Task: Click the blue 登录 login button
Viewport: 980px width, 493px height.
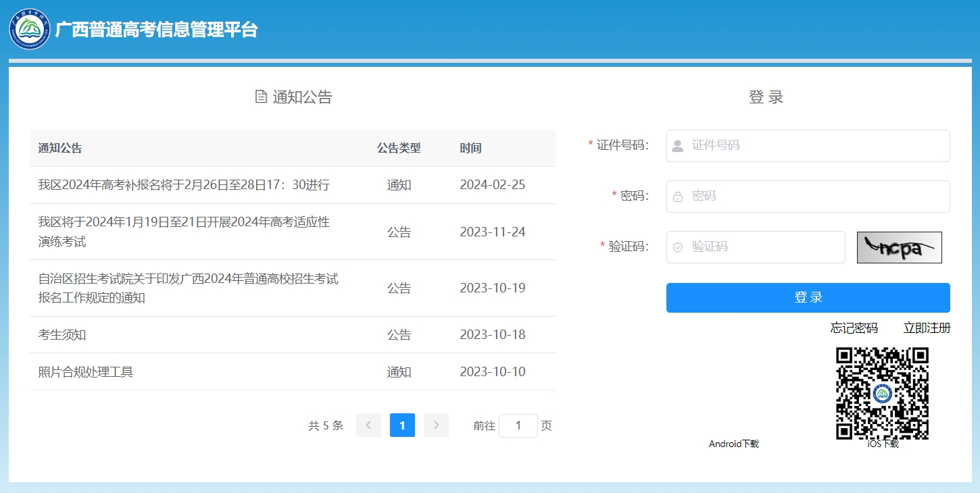Action: [808, 298]
